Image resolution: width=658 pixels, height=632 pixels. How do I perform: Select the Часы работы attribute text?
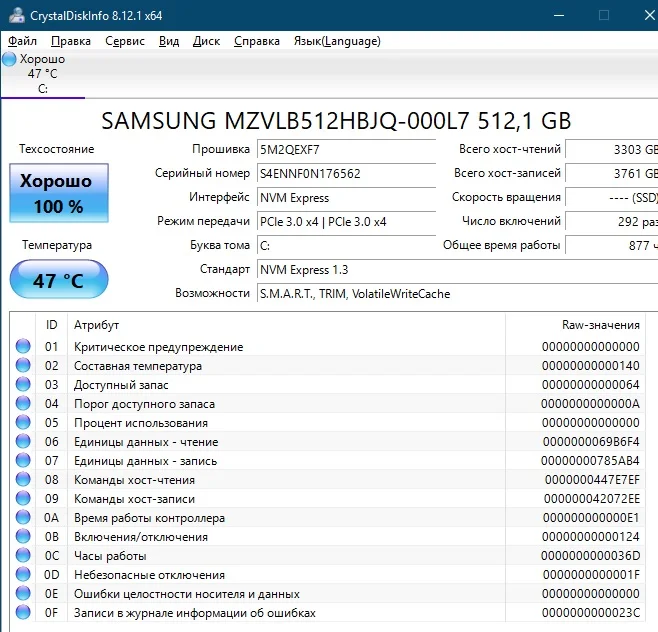tap(110, 556)
